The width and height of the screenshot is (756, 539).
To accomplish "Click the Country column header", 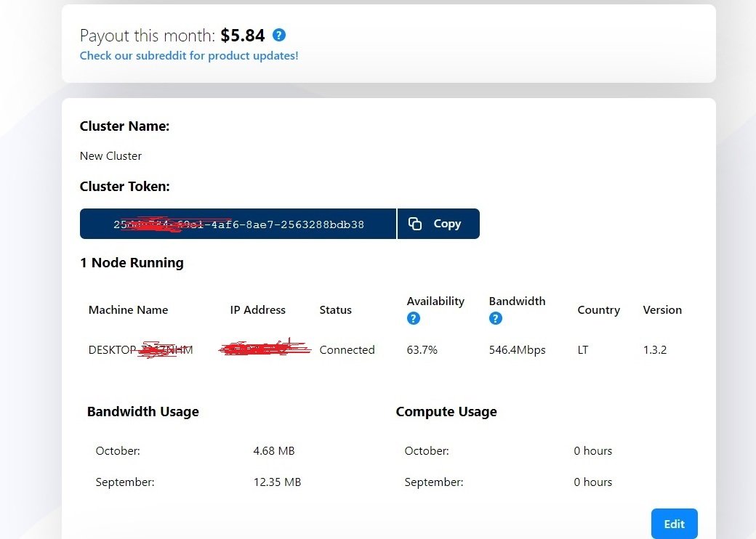I will pyautogui.click(x=598, y=309).
